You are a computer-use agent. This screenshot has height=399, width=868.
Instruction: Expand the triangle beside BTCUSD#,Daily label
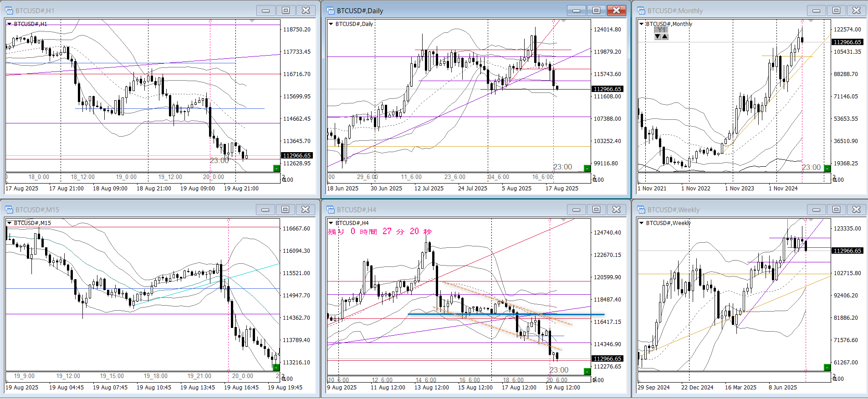point(331,24)
